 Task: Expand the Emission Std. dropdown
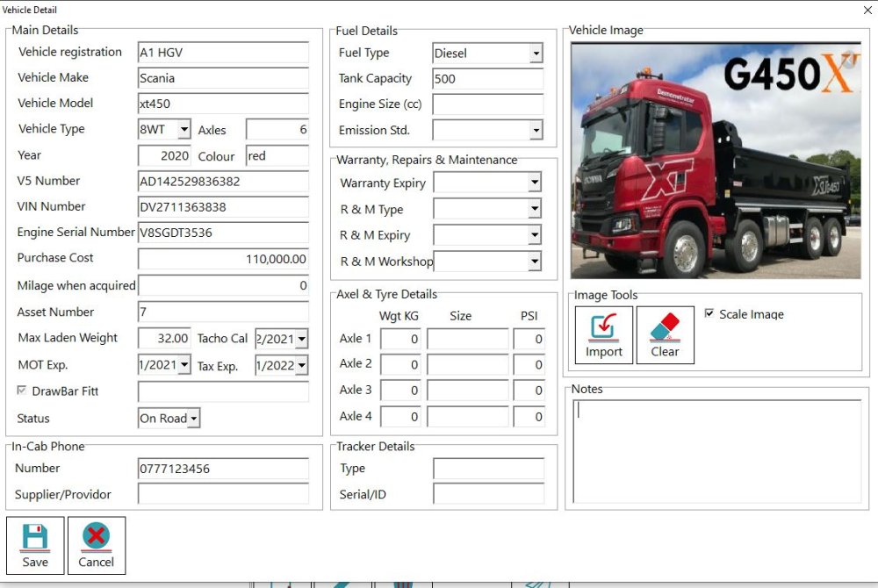tap(536, 131)
